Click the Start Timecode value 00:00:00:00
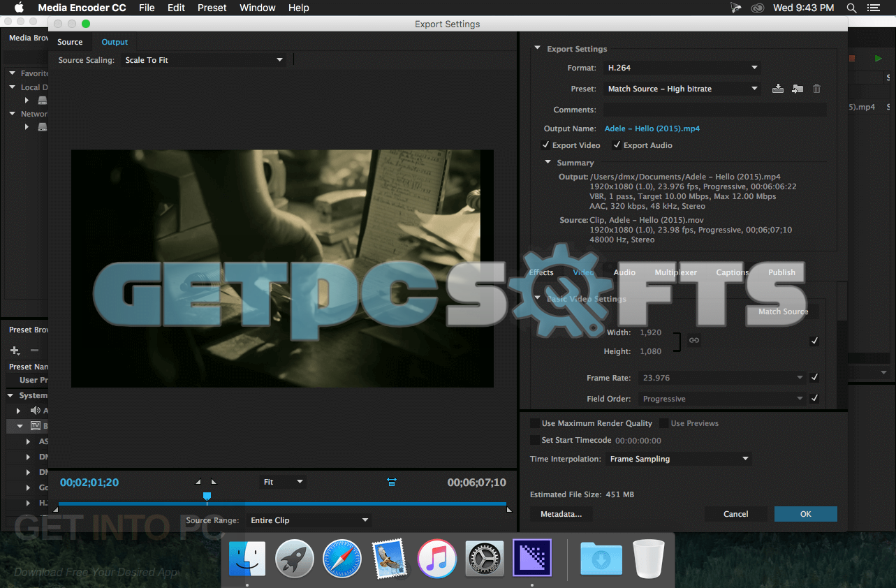Viewport: 896px width, 588px height. (x=638, y=441)
